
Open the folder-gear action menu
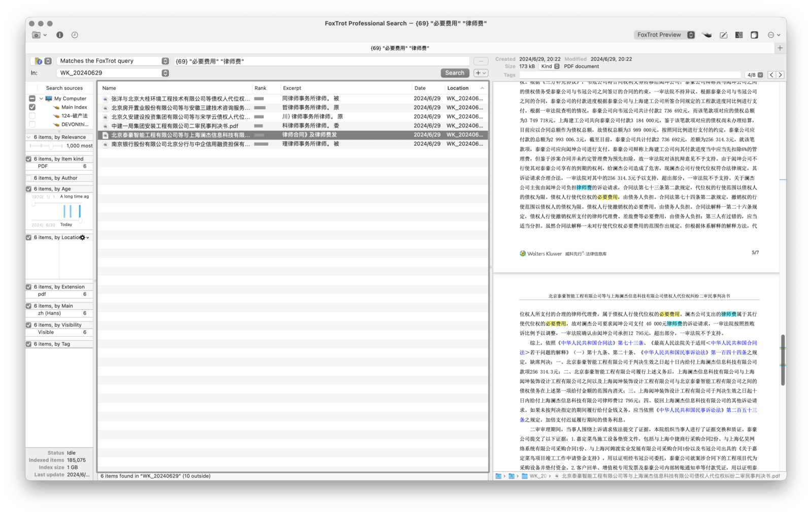(x=39, y=35)
